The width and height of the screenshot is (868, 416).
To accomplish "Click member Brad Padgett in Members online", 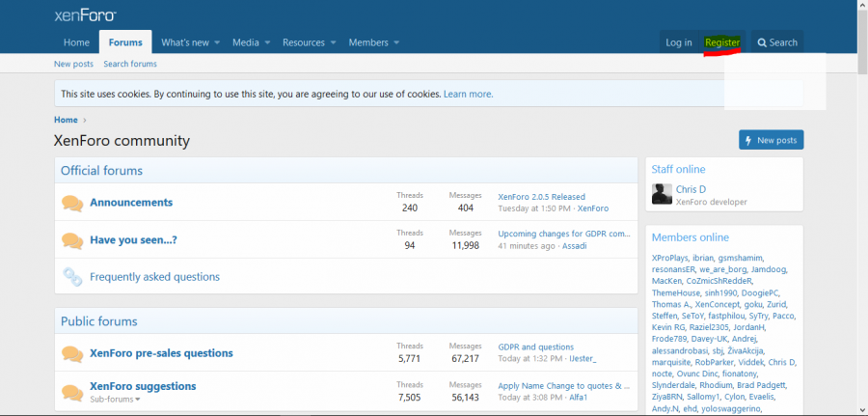I will tap(762, 385).
